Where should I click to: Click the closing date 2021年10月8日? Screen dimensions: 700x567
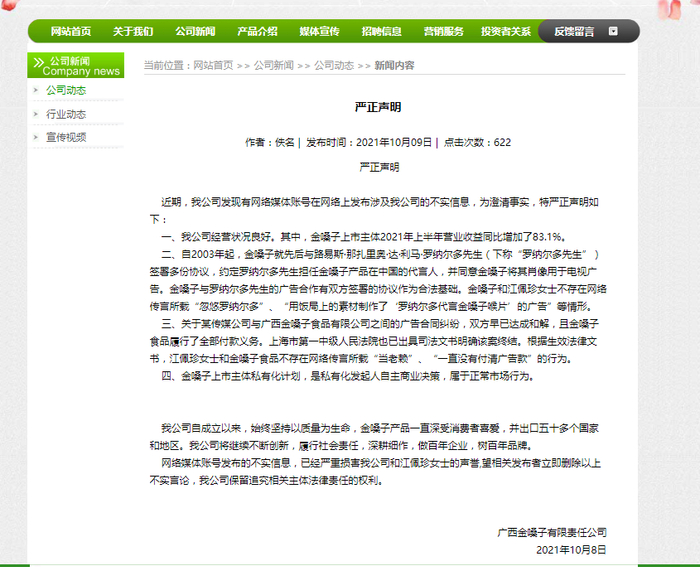[571, 550]
